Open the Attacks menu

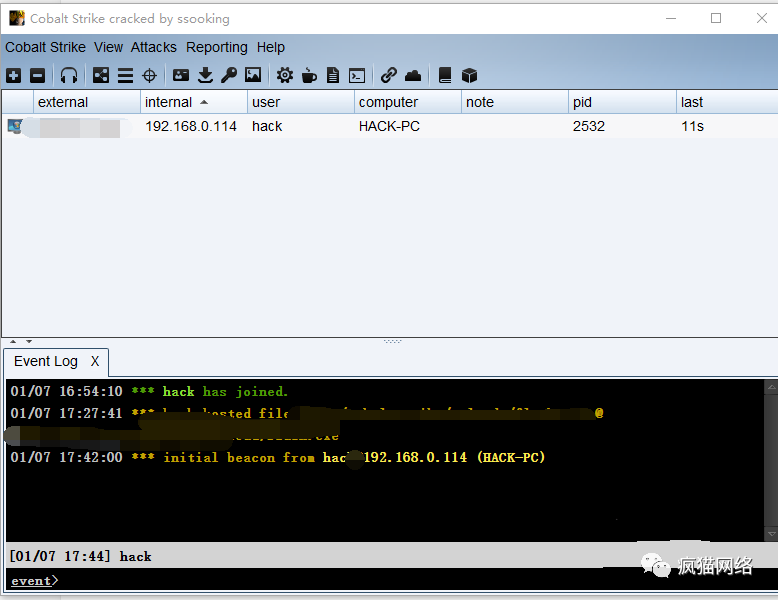click(x=153, y=47)
